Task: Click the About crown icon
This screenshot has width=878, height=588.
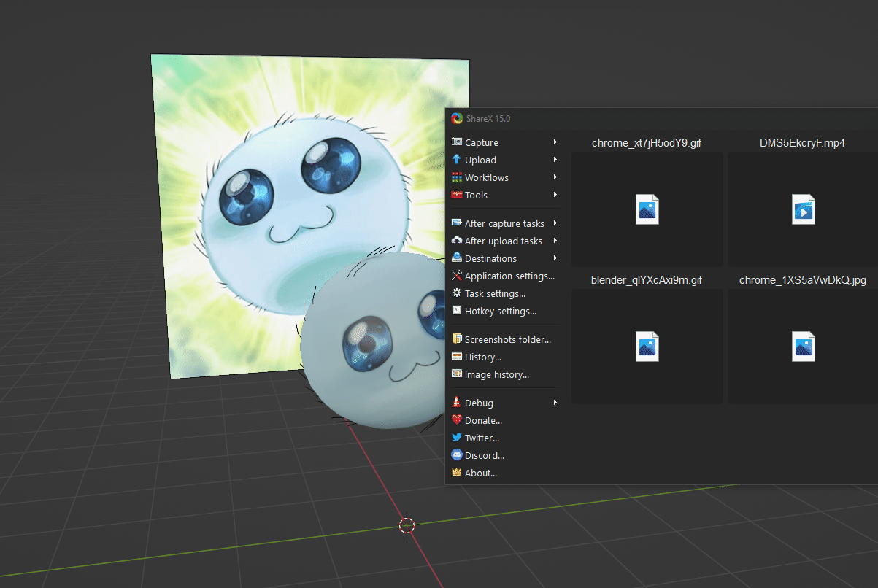Action: click(x=457, y=473)
